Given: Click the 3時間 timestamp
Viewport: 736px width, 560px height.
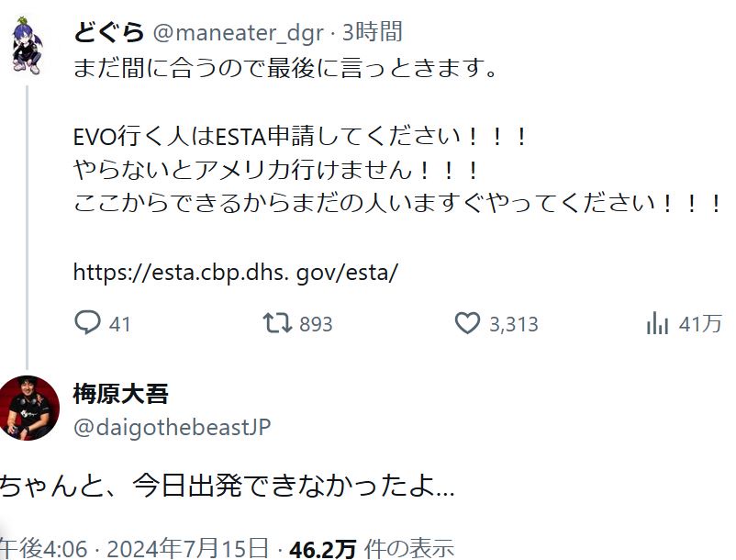Looking at the screenshot, I should (x=373, y=32).
